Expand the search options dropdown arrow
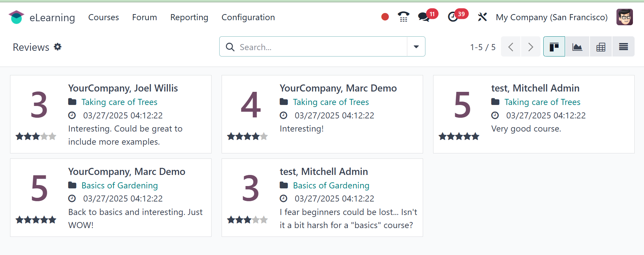The width and height of the screenshot is (644, 255). point(416,47)
